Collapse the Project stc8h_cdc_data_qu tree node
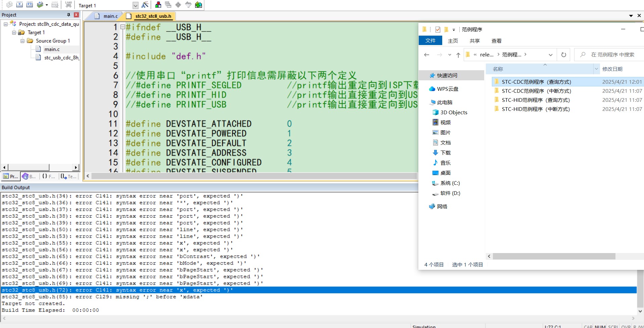Viewport: 644px width, 328px height. (x=6, y=24)
